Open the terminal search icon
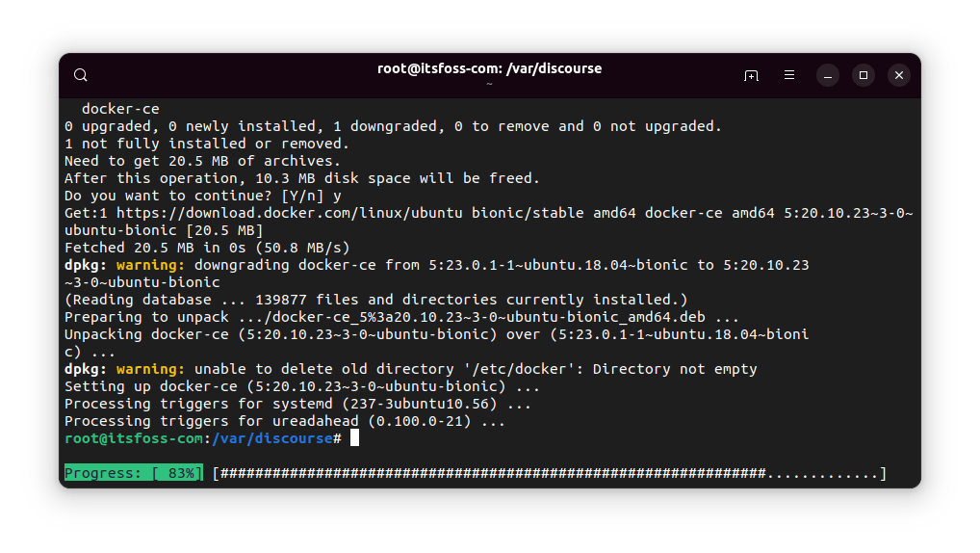This screenshot has height=553, width=980. (81, 75)
